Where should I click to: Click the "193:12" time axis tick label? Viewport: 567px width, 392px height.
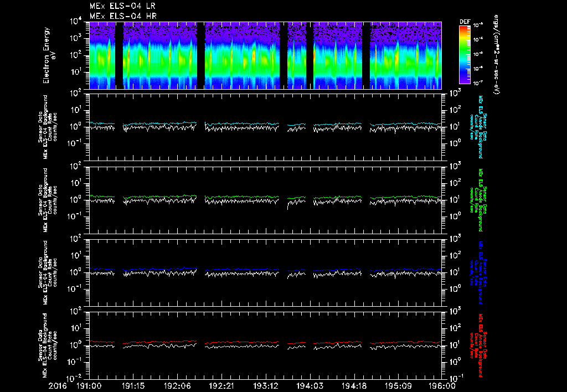(x=265, y=386)
